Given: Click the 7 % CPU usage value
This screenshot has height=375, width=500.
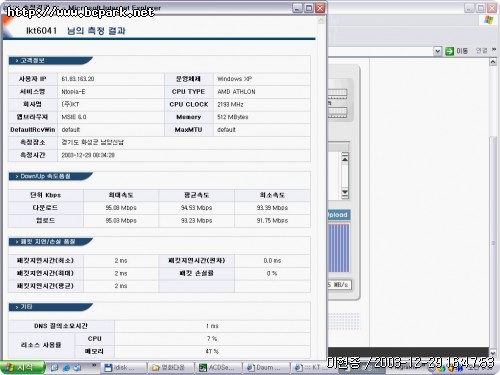Looking at the screenshot, I should (x=212, y=338).
